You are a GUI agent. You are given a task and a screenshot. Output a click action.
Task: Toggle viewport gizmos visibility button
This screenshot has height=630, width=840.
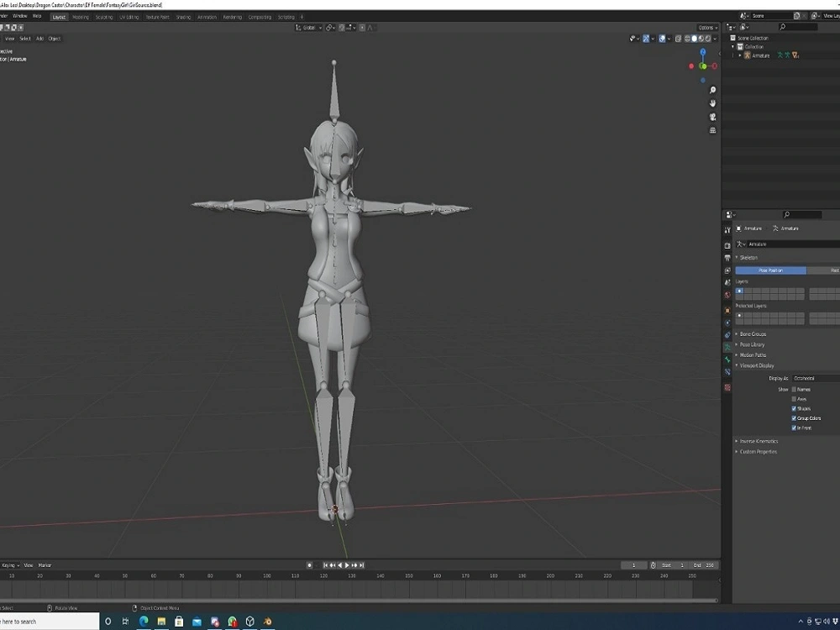coord(647,39)
